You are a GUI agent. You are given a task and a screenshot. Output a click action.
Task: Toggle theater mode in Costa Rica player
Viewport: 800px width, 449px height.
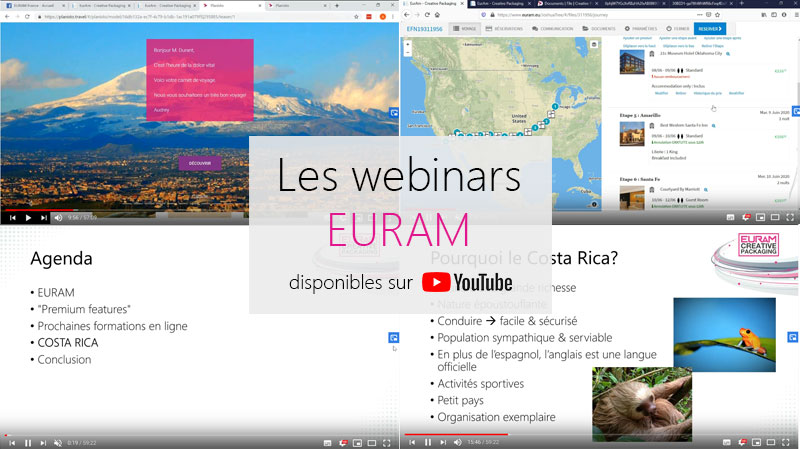point(771,442)
